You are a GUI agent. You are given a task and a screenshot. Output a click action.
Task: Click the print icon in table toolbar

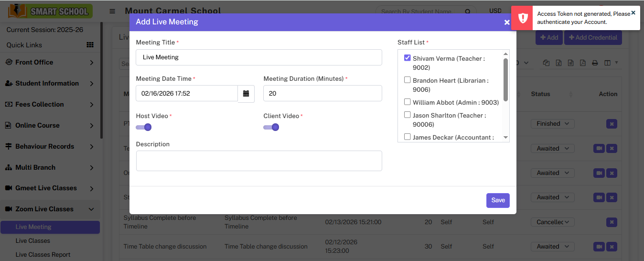click(595, 63)
